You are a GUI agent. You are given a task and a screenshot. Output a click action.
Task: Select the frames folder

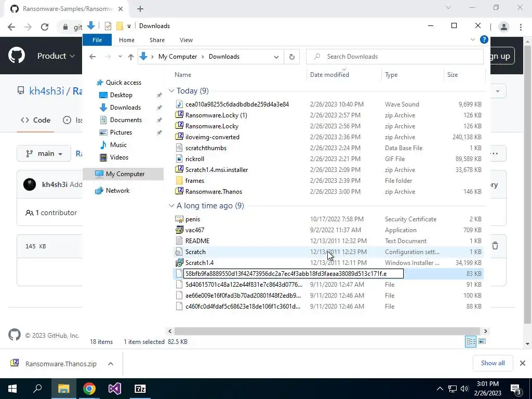click(194, 180)
